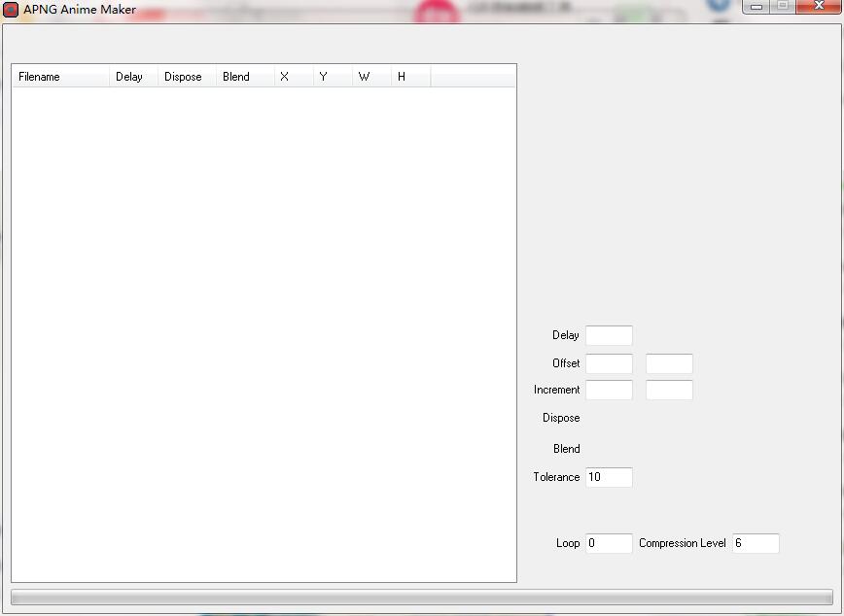The image size is (844, 616).
Task: Focus the Delay input field
Action: pos(609,335)
